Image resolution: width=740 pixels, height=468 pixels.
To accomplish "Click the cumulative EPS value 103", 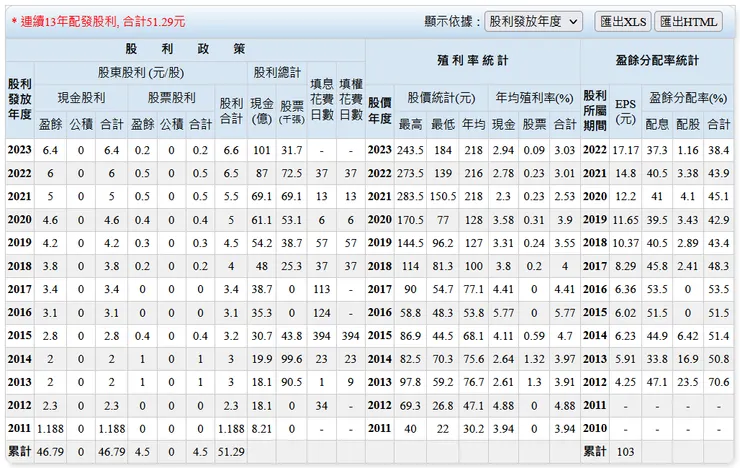I will 625,452.
